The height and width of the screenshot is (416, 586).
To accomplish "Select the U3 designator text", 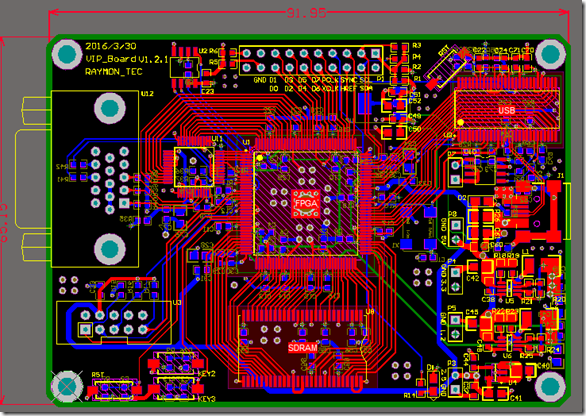I will (x=177, y=302).
